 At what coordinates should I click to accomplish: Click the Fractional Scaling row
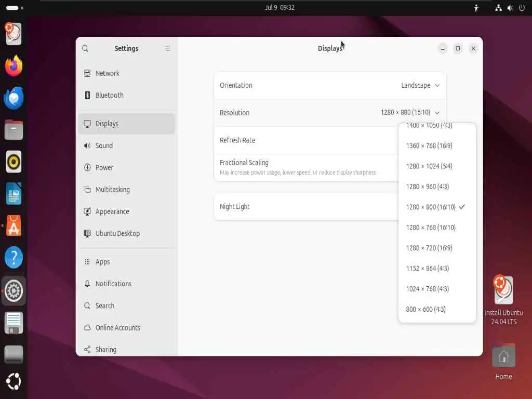[x=306, y=167]
